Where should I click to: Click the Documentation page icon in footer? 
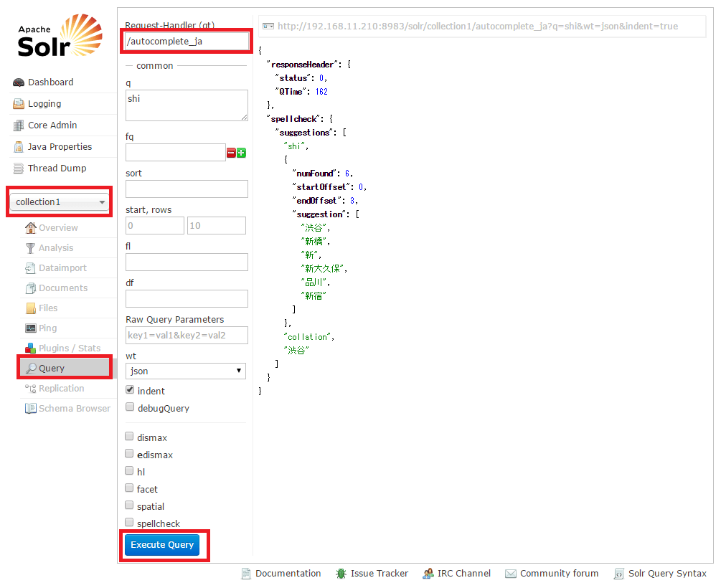[247, 573]
